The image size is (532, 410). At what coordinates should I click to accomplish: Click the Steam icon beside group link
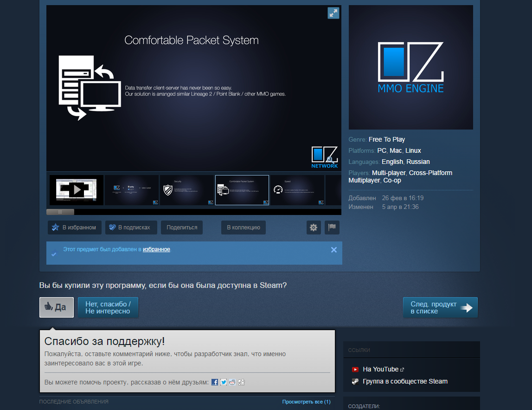pos(355,382)
